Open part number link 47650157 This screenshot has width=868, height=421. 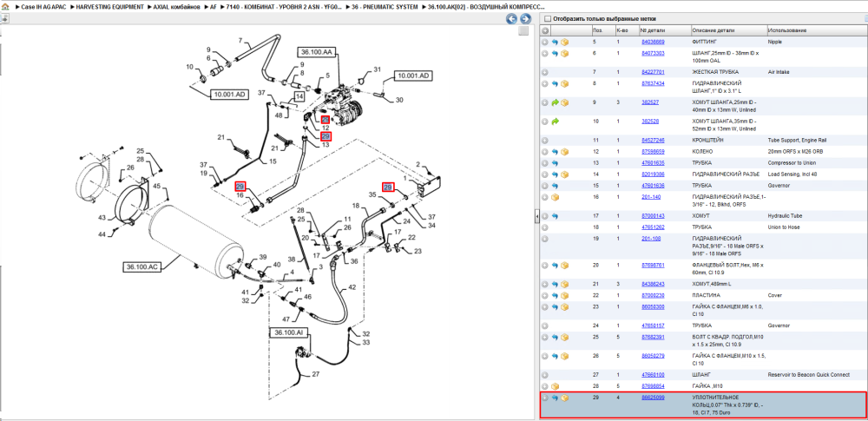tap(653, 326)
